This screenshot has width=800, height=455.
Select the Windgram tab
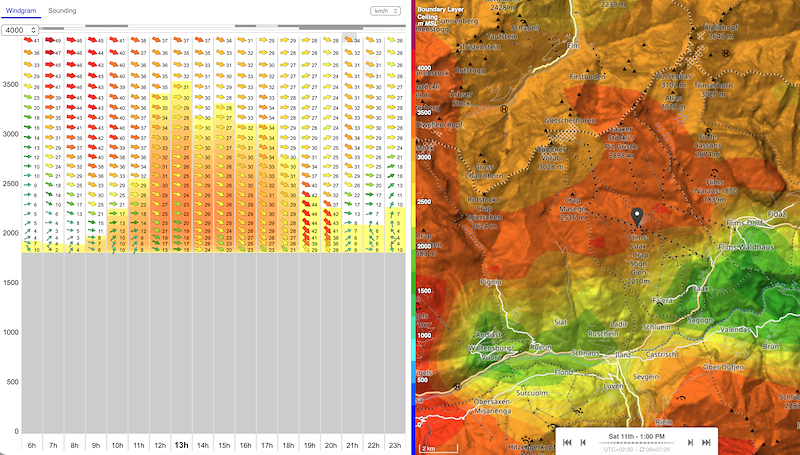(21, 10)
